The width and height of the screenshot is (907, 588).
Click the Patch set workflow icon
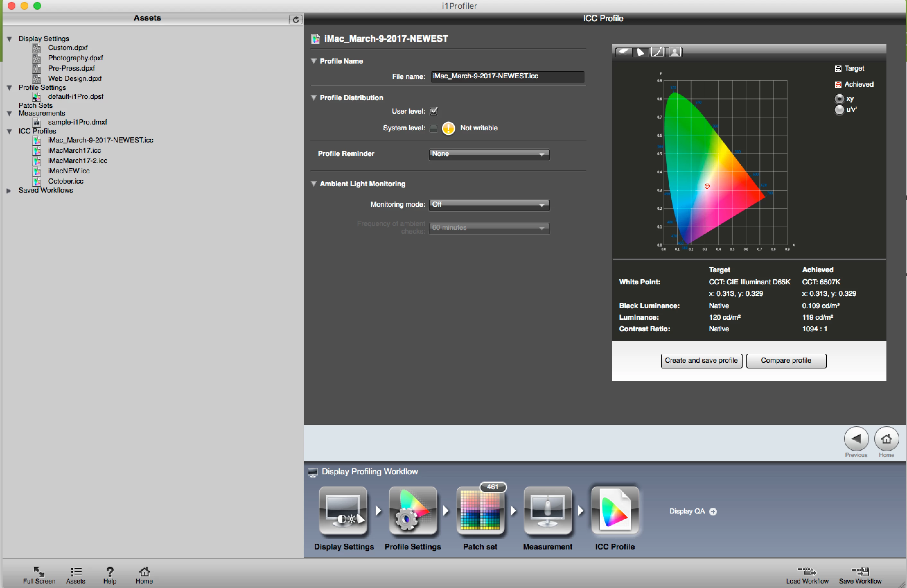[x=480, y=511]
